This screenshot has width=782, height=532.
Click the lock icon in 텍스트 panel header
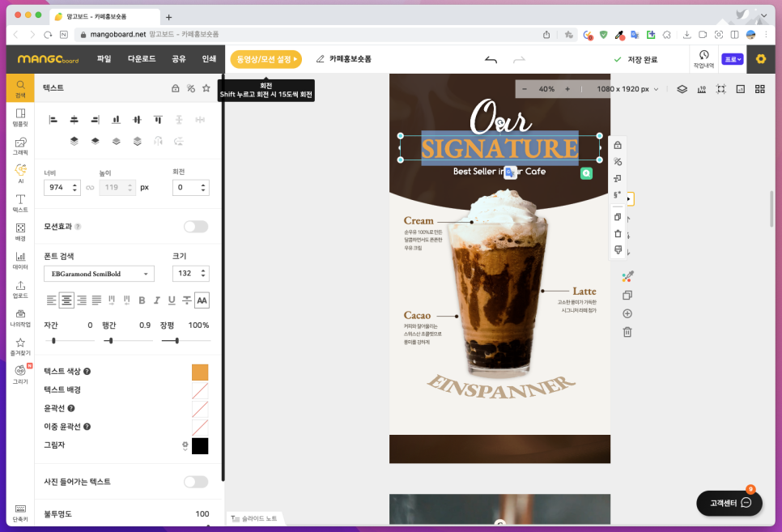(x=176, y=88)
